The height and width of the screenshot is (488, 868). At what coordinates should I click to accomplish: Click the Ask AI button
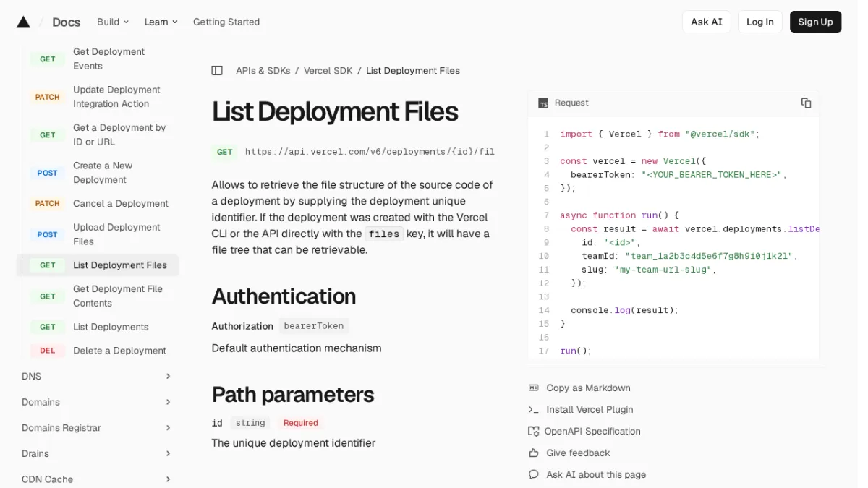coord(706,22)
